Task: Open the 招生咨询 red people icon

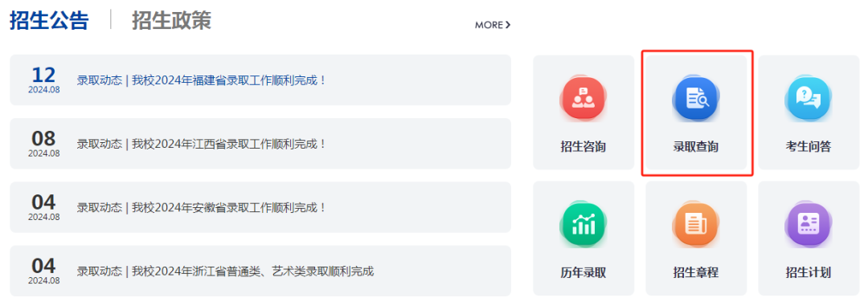Action: point(583,99)
